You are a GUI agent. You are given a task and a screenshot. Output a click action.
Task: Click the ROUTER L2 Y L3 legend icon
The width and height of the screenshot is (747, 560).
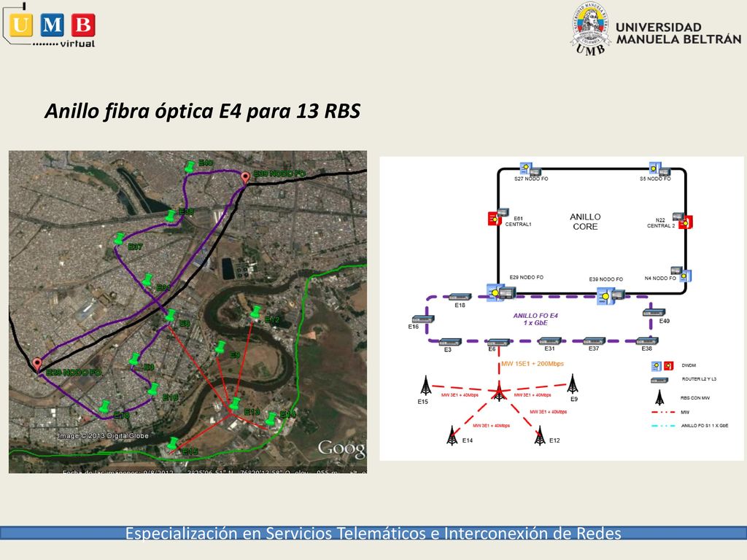659,380
